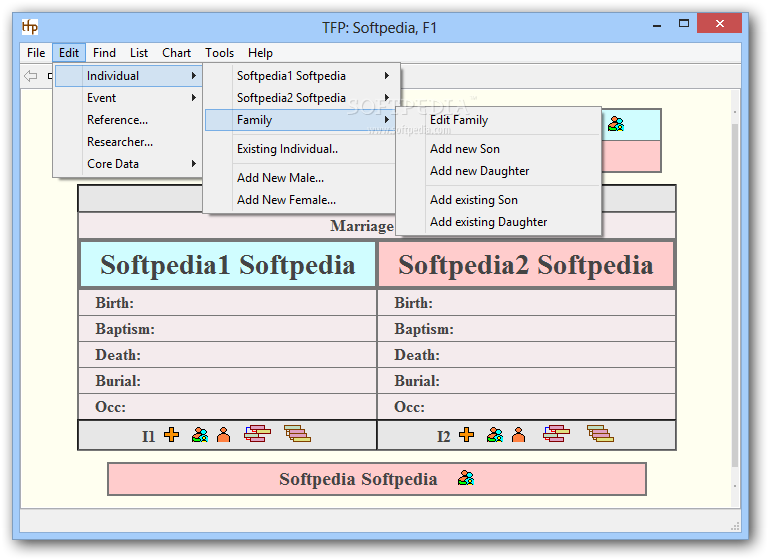
Task: Select Add New Male... menu entry
Action: pos(300,178)
